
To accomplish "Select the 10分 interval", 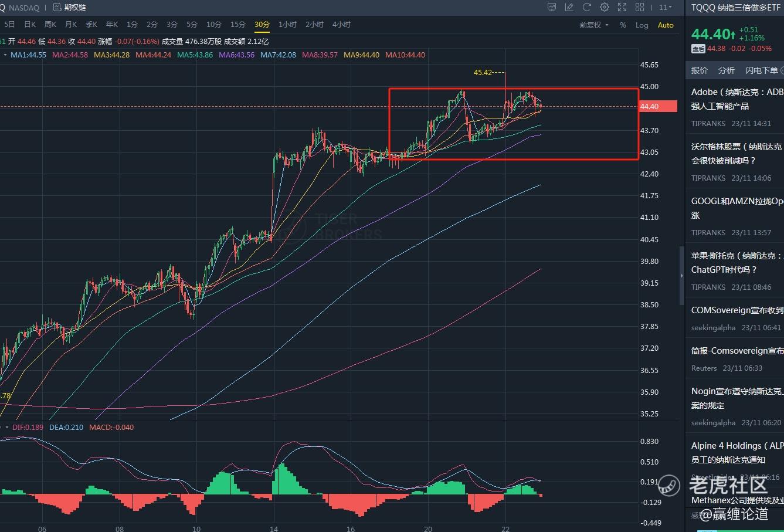I will click(x=214, y=25).
